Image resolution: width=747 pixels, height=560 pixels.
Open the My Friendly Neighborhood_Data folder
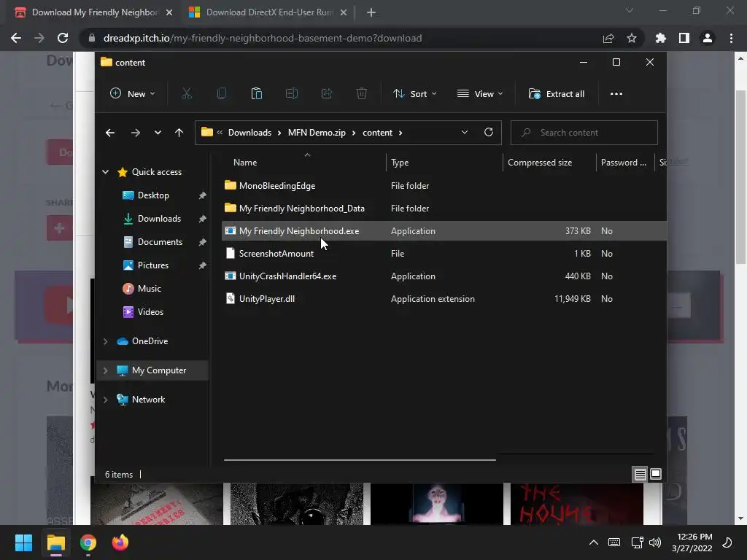point(301,208)
